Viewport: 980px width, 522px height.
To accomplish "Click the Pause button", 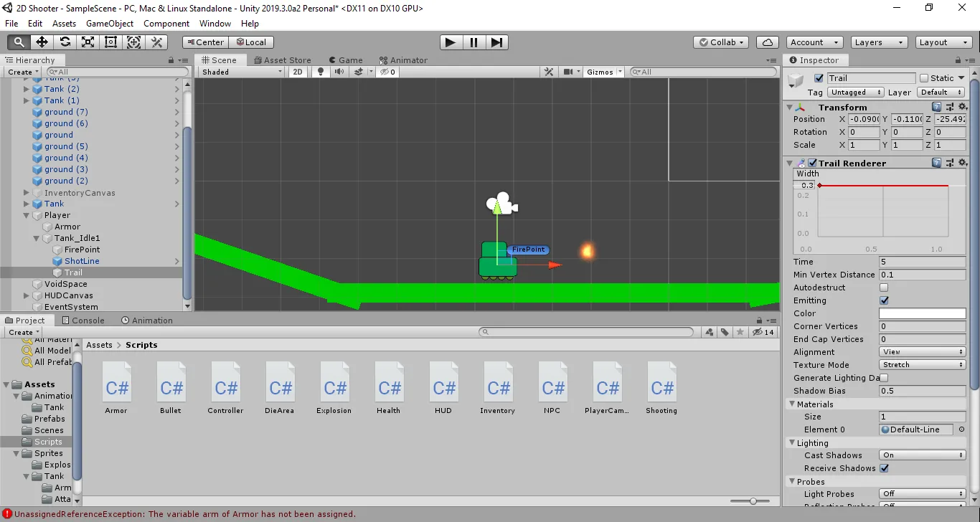I will pos(473,42).
